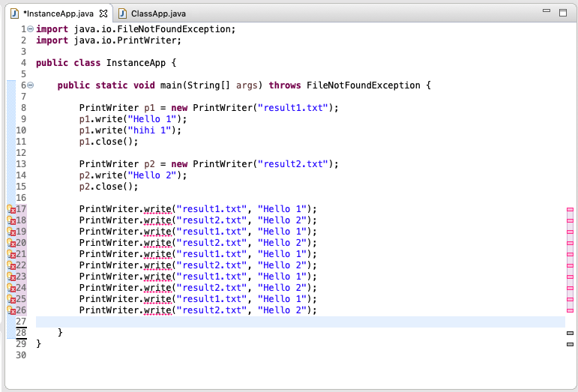Open quick fix for error on line 26
The image size is (578, 392).
11,310
